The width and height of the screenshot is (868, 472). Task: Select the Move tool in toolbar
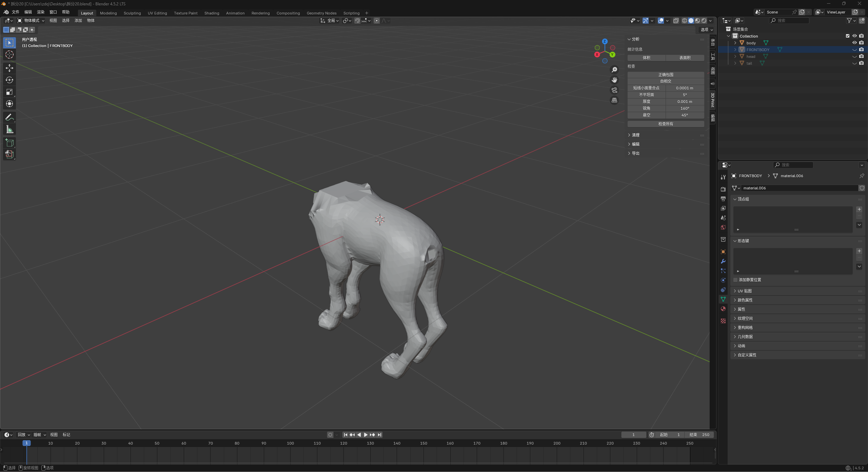point(9,68)
